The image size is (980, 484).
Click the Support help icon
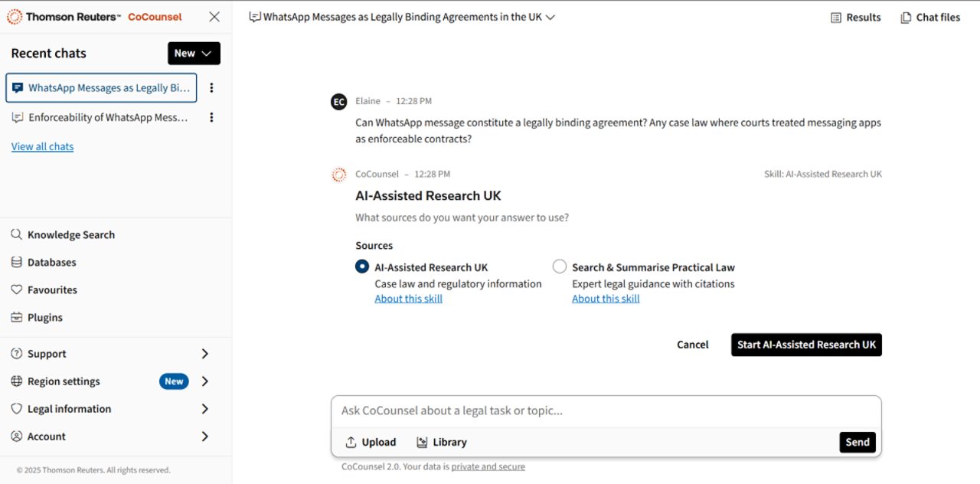pos(17,353)
